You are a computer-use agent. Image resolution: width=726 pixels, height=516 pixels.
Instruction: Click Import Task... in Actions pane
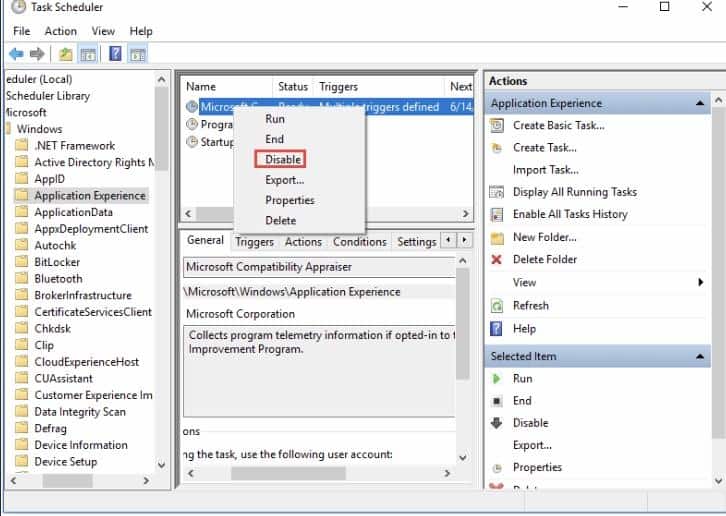[545, 170]
